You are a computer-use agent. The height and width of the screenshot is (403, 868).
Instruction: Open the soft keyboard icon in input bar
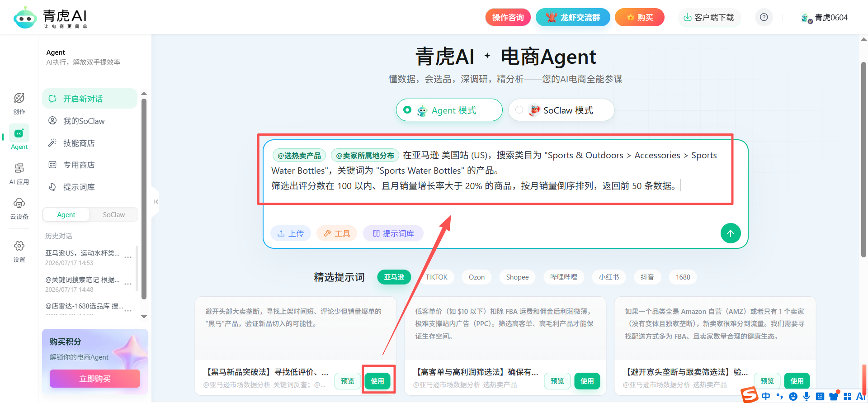point(820,396)
